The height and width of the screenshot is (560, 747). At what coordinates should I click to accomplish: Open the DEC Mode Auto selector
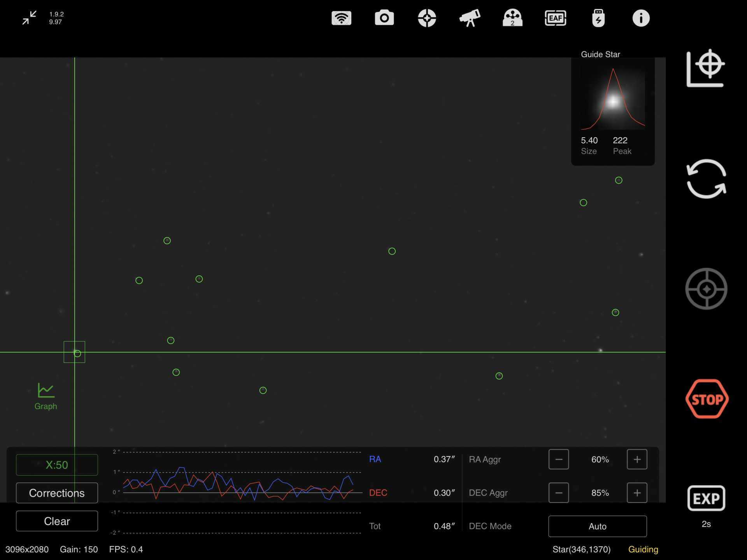pyautogui.click(x=598, y=526)
